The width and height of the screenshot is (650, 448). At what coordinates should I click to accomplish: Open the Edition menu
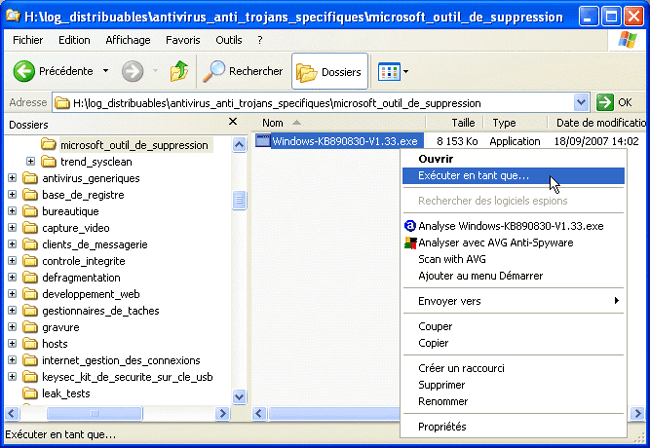[74, 40]
